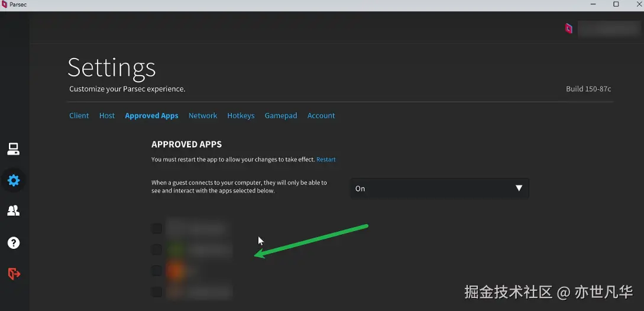The height and width of the screenshot is (311, 644).
Task: Switch to the Client tab
Action: tap(79, 115)
